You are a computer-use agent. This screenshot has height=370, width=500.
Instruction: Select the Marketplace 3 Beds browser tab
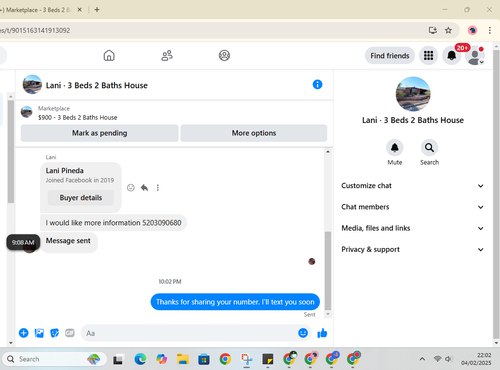[x=38, y=10]
